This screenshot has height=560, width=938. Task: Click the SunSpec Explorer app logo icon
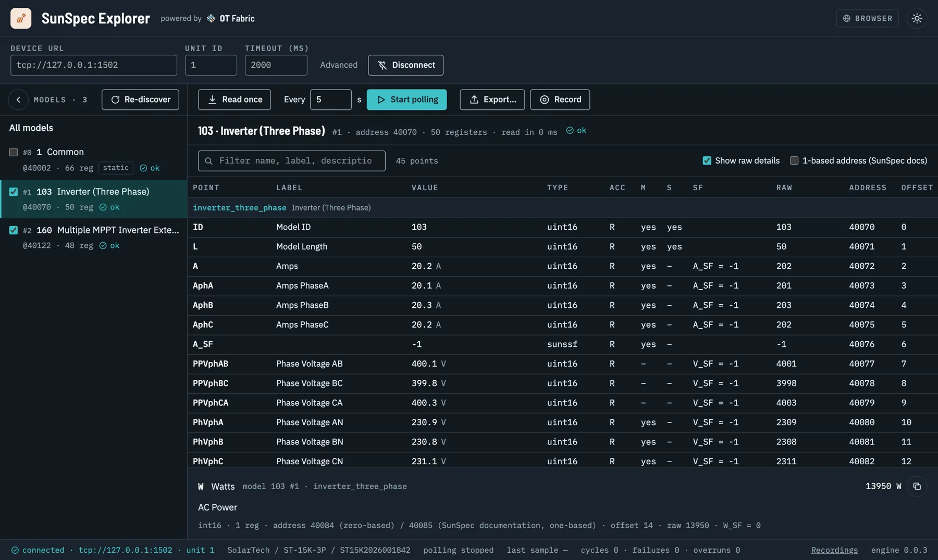(21, 18)
